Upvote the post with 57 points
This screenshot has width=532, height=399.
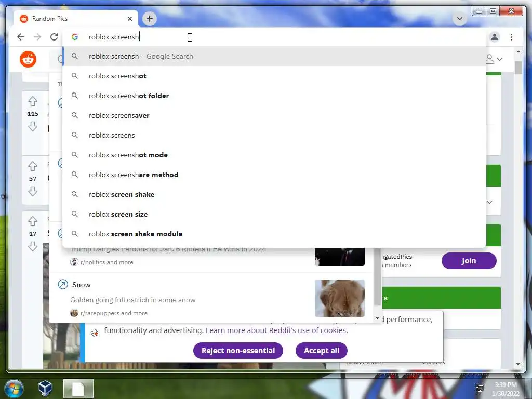[33, 166]
